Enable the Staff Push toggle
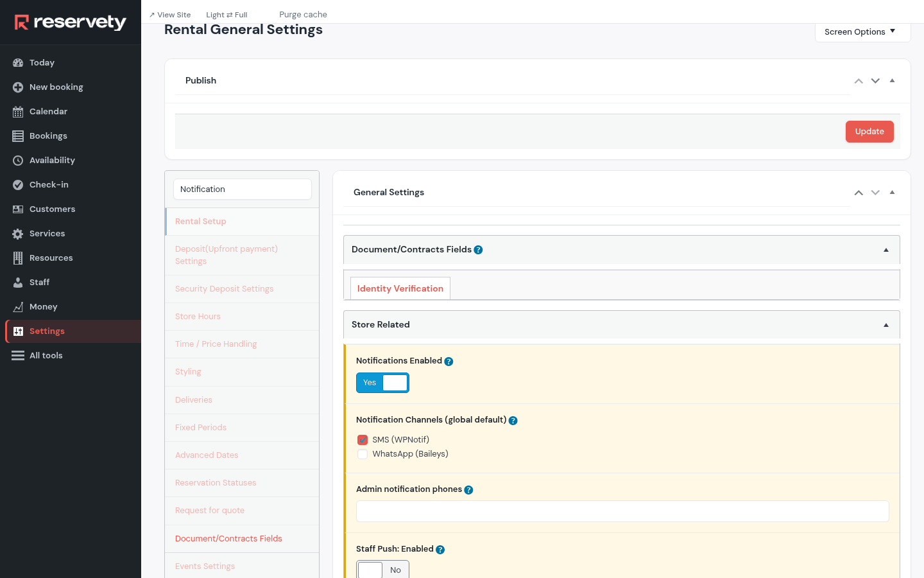The width and height of the screenshot is (924, 578). click(382, 570)
